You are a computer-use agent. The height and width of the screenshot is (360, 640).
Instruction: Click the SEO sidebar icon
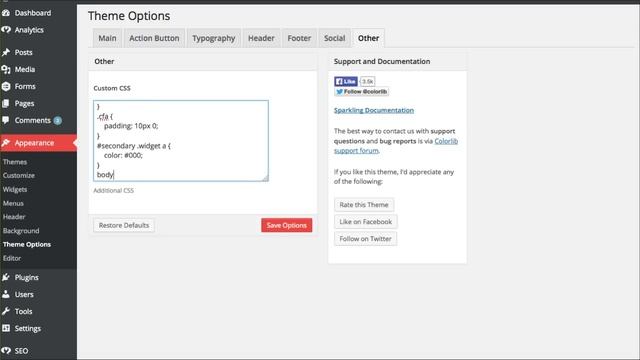click(6, 351)
